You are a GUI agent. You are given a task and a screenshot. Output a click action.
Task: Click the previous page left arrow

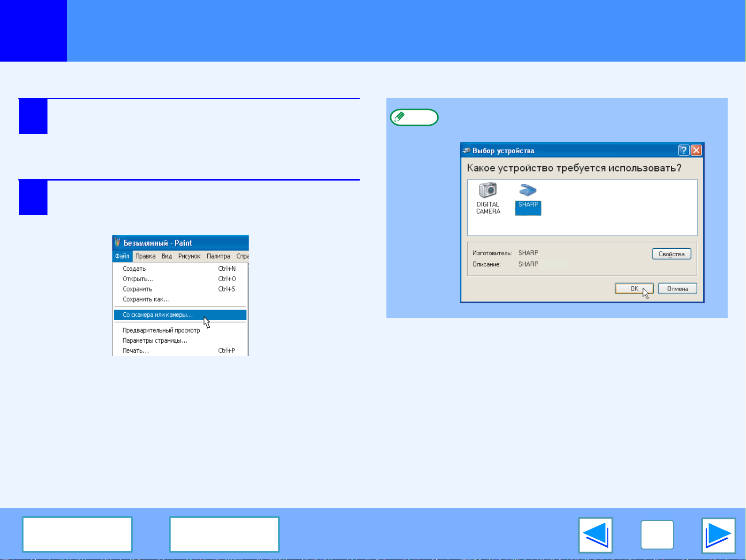[x=595, y=535]
